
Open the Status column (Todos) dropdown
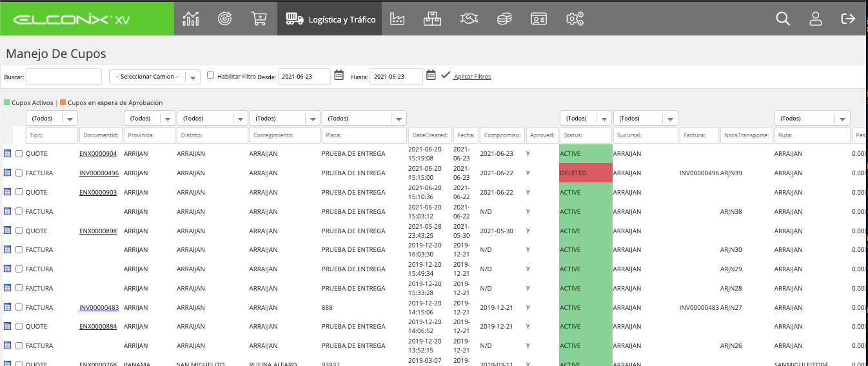coord(586,119)
